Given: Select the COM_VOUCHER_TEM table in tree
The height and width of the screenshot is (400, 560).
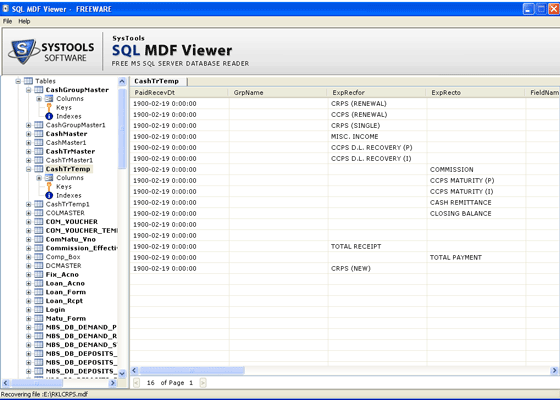Looking at the screenshot, I should coord(81,230).
